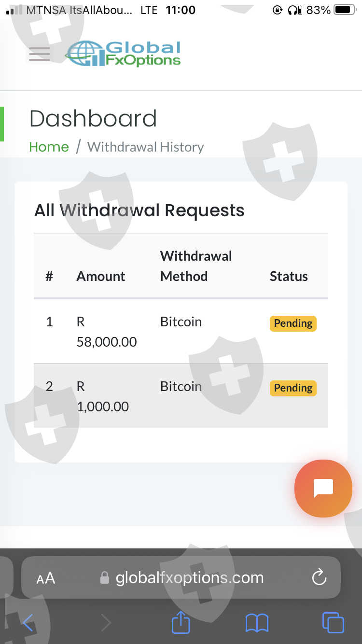Tap the battery indicator in status bar

(345, 10)
